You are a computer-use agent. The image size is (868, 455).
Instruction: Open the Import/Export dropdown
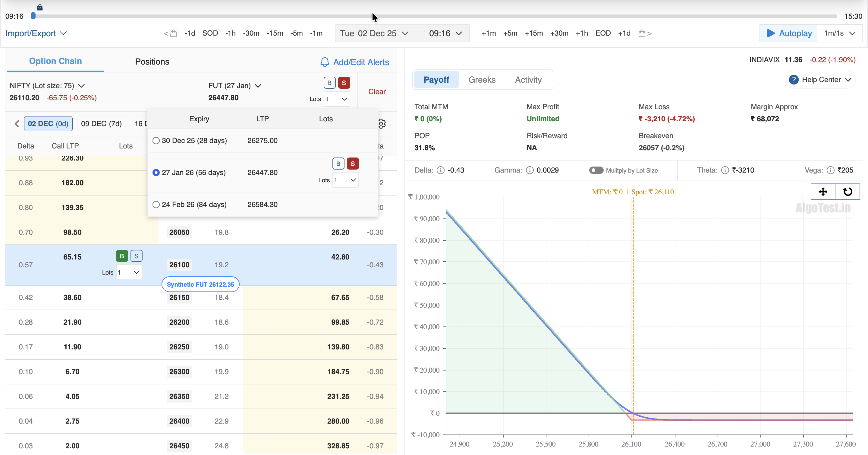(36, 33)
